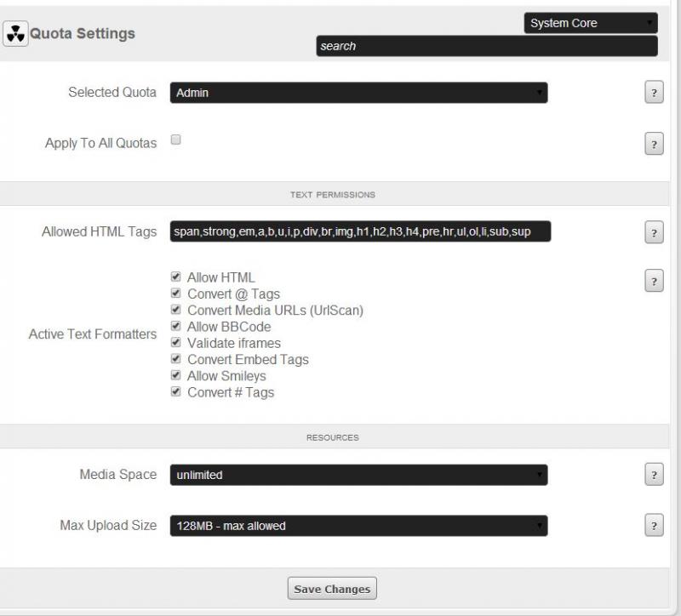Open help for Selected Quota
The image size is (681, 616).
[654, 94]
